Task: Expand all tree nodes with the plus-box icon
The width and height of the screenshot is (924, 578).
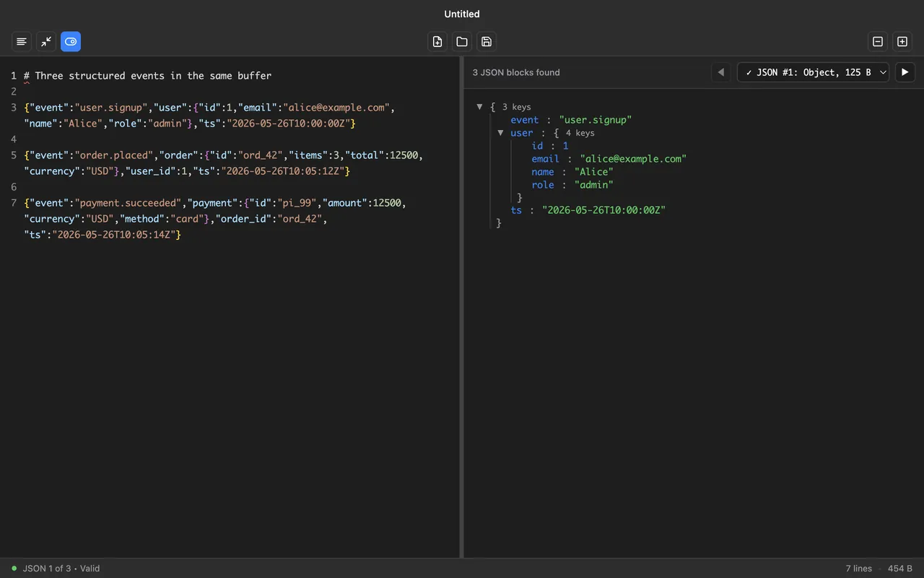Action: [902, 42]
